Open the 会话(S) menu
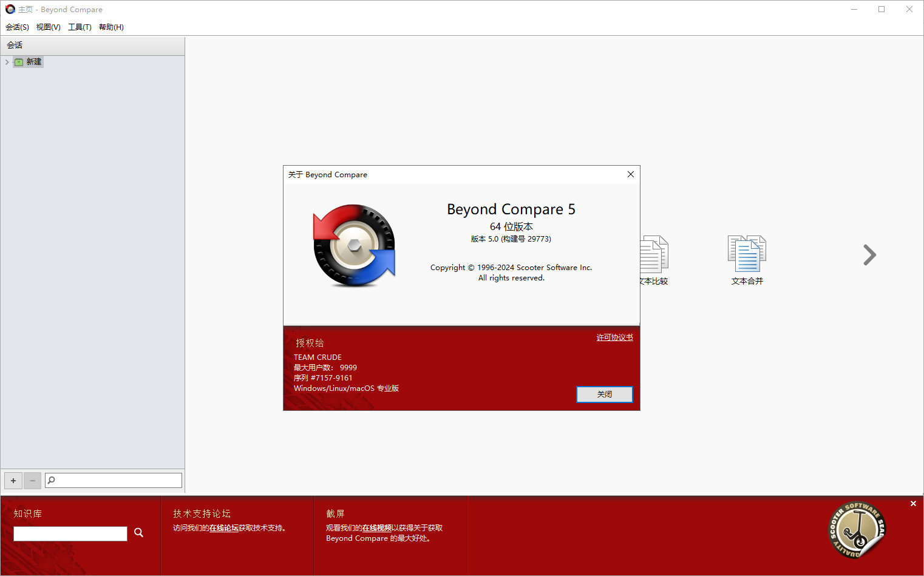This screenshot has width=924, height=576. 16,27
